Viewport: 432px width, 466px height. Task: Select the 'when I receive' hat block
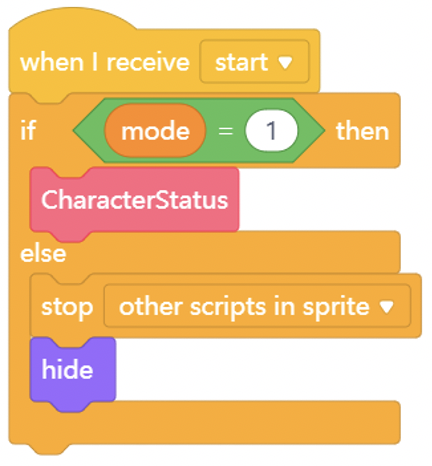(104, 63)
